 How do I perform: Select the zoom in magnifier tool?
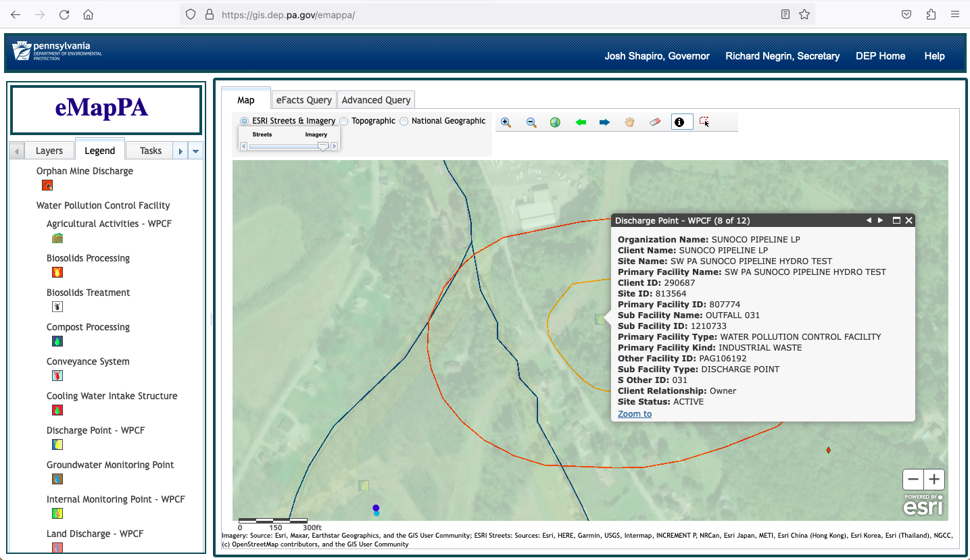pos(506,122)
